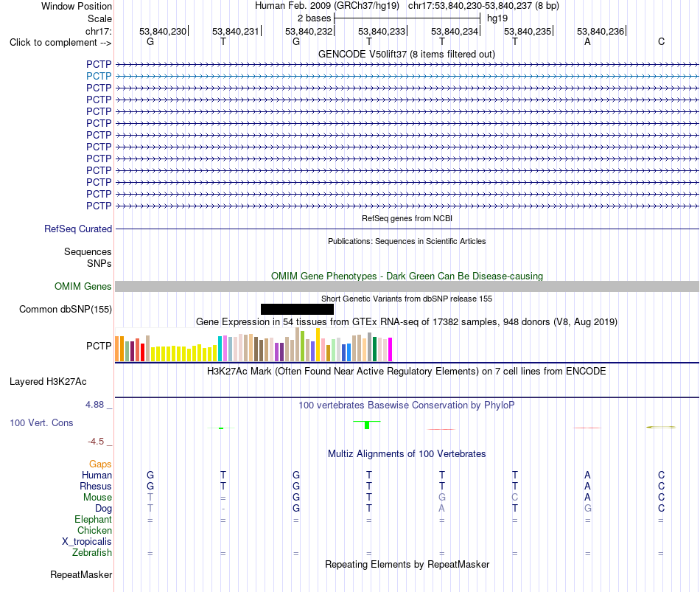Viewport: 700px width, 592px height.
Task: Click the Mouse species label
Action: click(x=97, y=498)
